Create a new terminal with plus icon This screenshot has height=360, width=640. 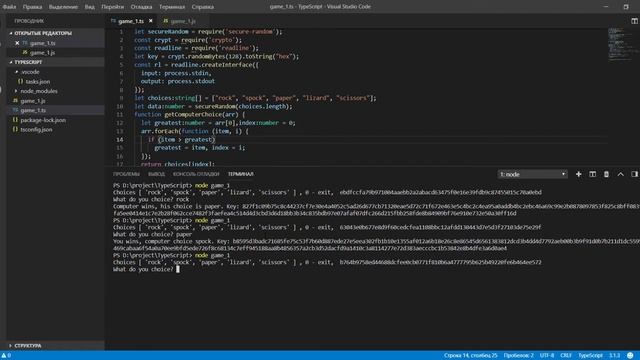coord(578,174)
